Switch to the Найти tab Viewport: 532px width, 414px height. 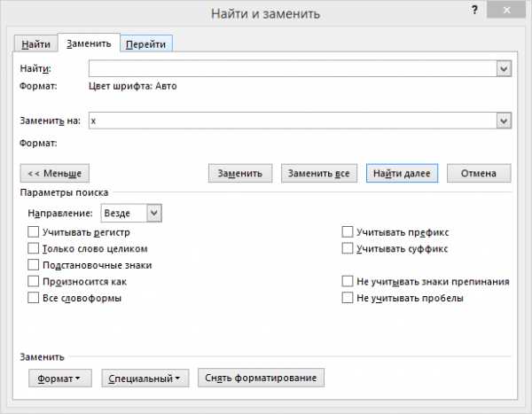pyautogui.click(x=35, y=44)
